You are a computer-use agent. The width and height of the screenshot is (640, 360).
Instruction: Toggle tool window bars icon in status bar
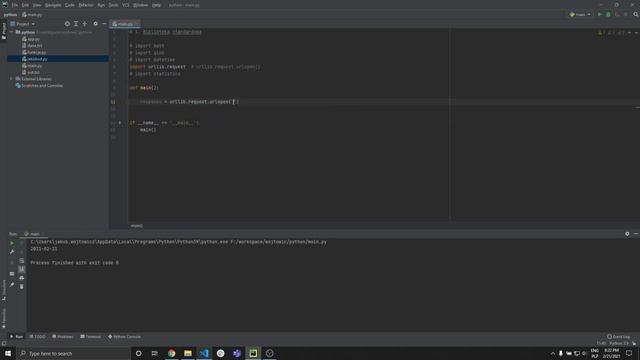click(4, 344)
